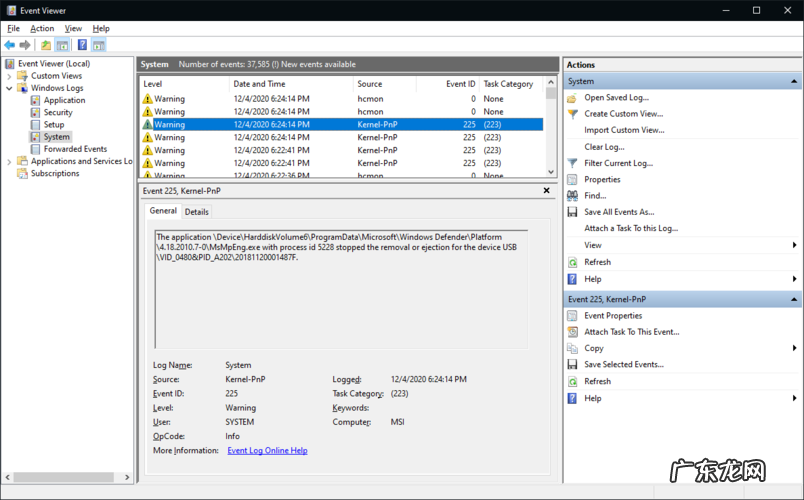Select the Security log in the tree
804x500 pixels.
coord(58,113)
